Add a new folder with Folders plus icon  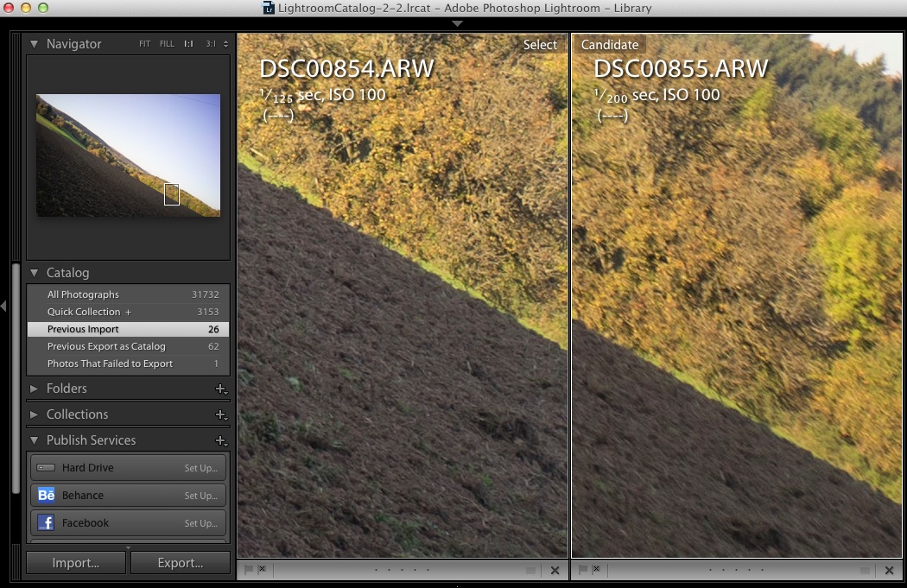tap(221, 389)
